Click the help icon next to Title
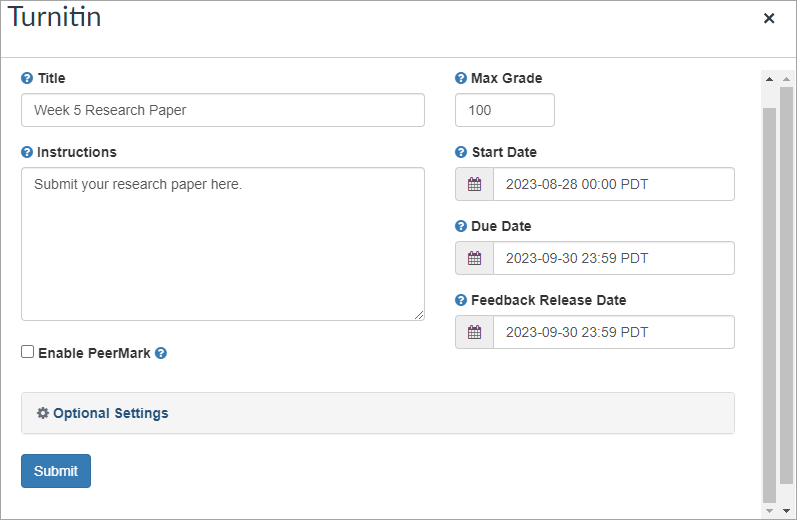This screenshot has height=520, width=797. [x=27, y=78]
